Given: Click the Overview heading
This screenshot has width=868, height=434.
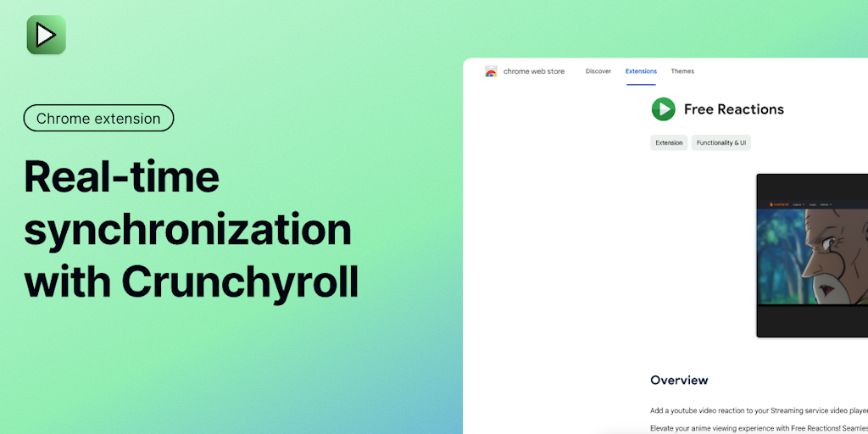Looking at the screenshot, I should (679, 381).
